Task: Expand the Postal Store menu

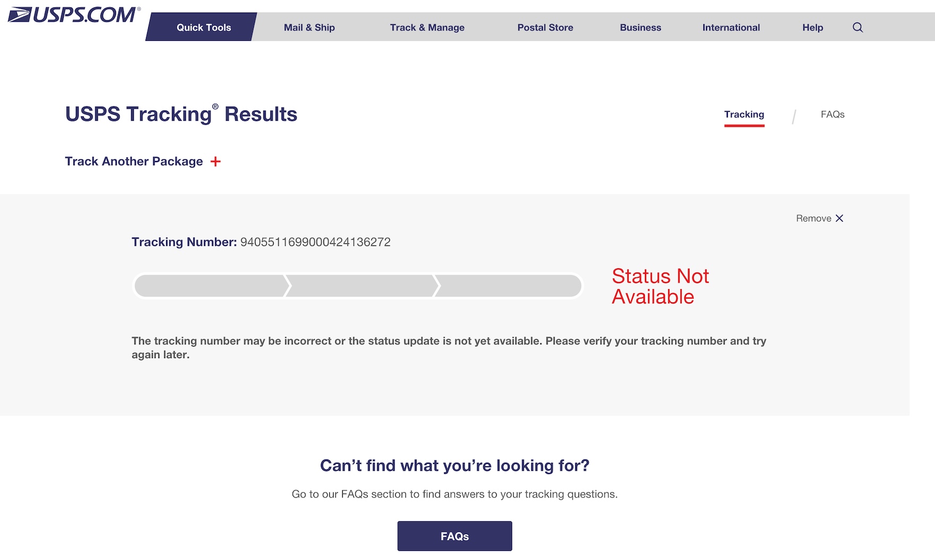Action: tap(545, 27)
